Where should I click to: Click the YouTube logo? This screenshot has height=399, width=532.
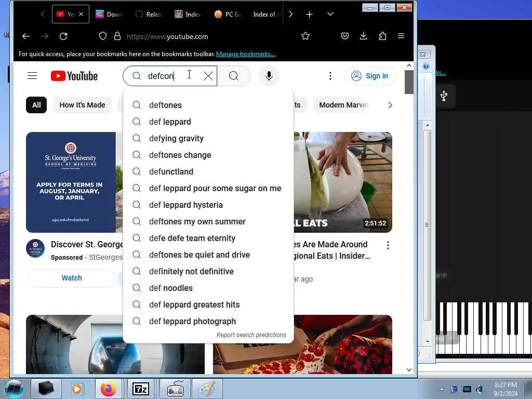(x=74, y=76)
